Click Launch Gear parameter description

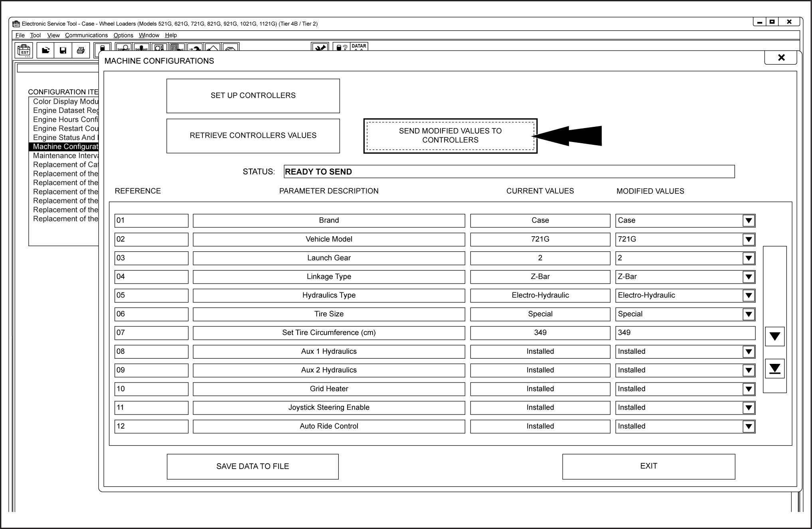329,258
